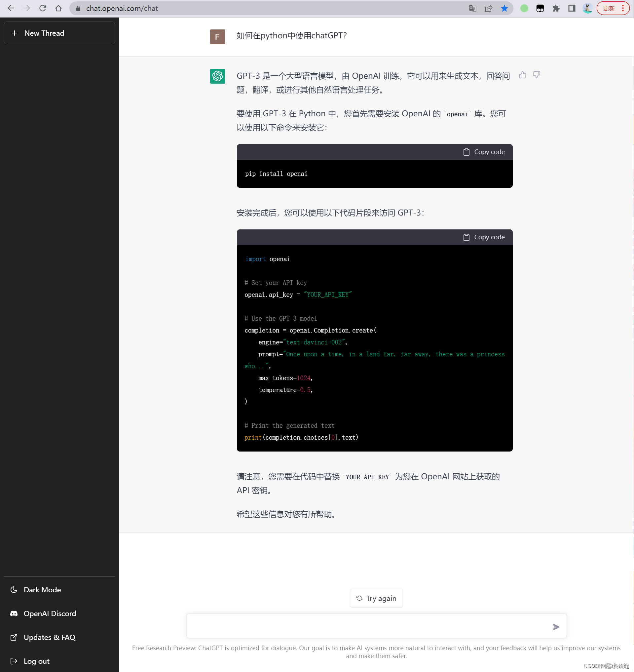The height and width of the screenshot is (672, 634).
Task: Go back with the browser back arrow
Action: click(x=11, y=9)
